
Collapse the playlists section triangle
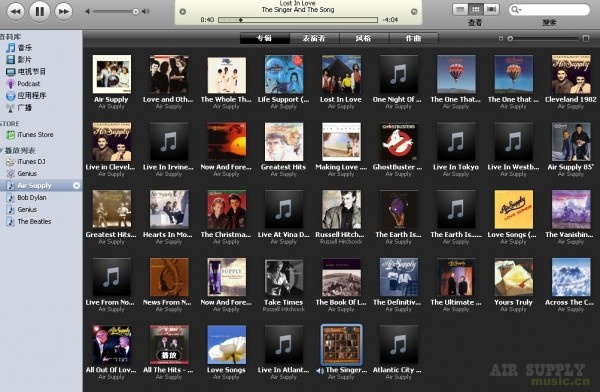click(x=2, y=150)
